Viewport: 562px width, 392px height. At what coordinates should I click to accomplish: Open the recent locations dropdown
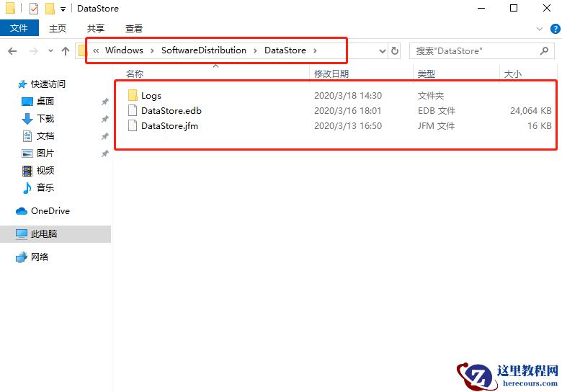click(50, 51)
